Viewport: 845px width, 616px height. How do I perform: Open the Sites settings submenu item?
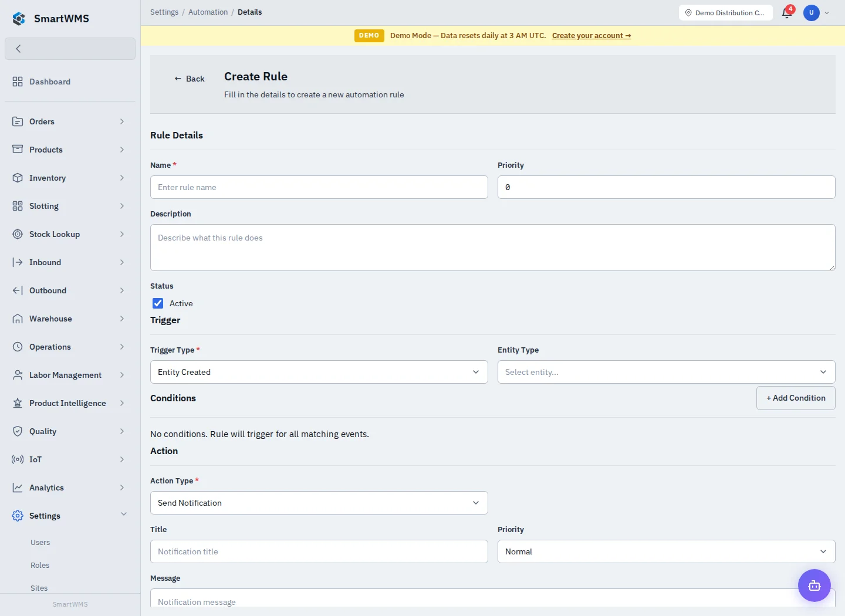39,588
